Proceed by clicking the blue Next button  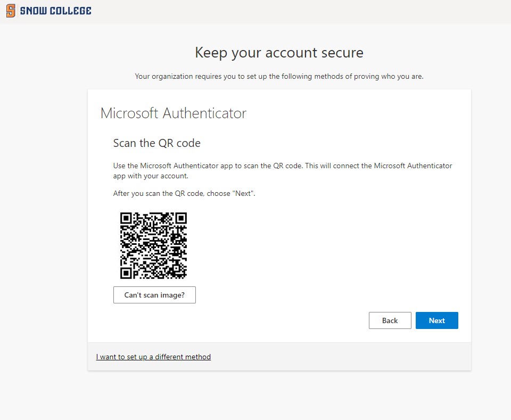(x=436, y=320)
